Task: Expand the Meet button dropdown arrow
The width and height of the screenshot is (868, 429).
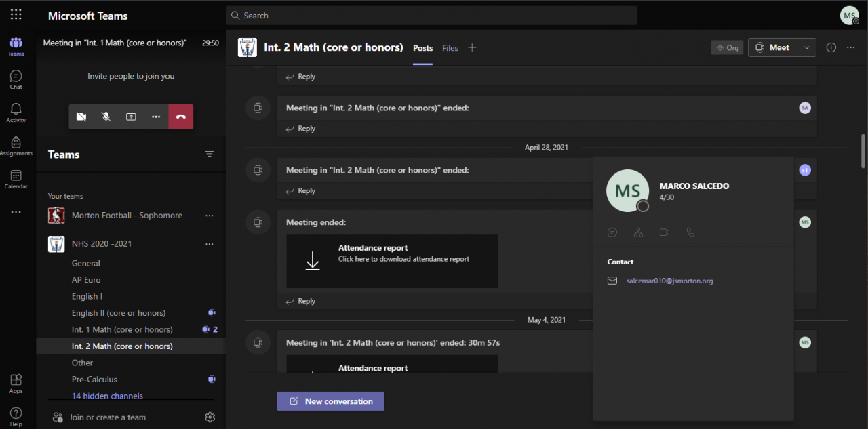Action: (806, 47)
